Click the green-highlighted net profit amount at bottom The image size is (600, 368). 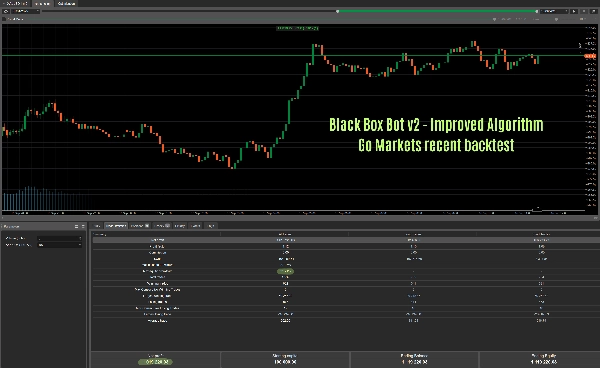[x=155, y=361]
